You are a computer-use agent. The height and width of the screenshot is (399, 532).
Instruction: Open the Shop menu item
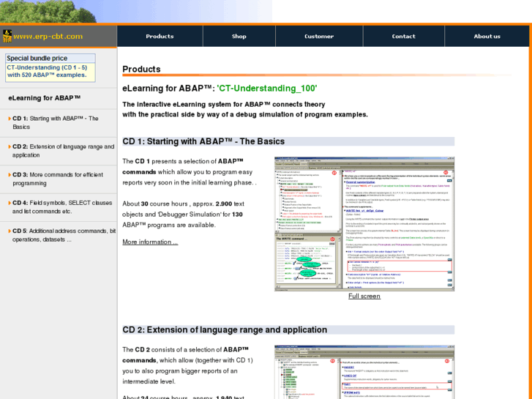[239, 37]
